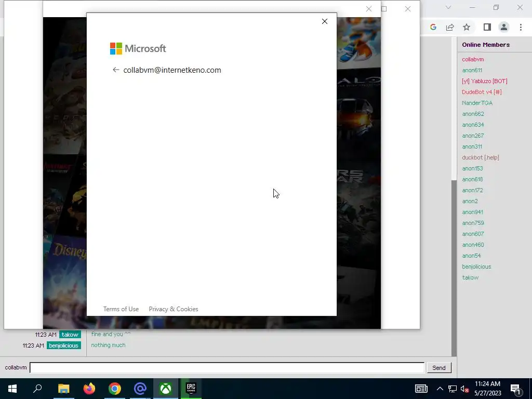
Task: Bookmark this page with the star icon
Action: pyautogui.click(x=467, y=27)
